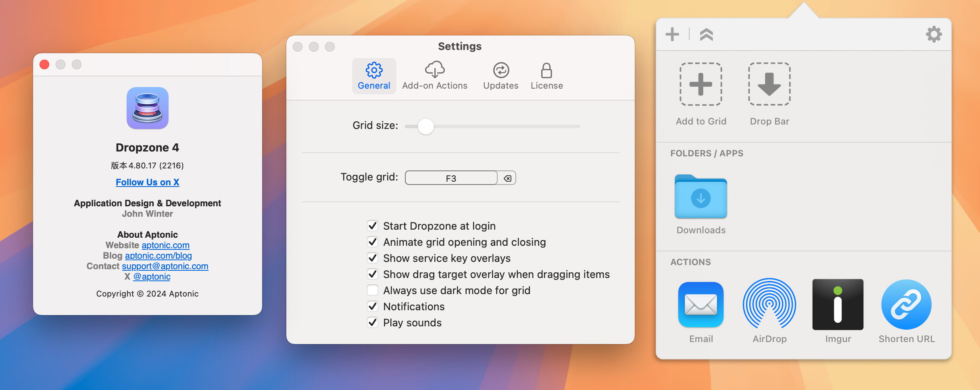Open the Follow Us on X link

pos(148,182)
